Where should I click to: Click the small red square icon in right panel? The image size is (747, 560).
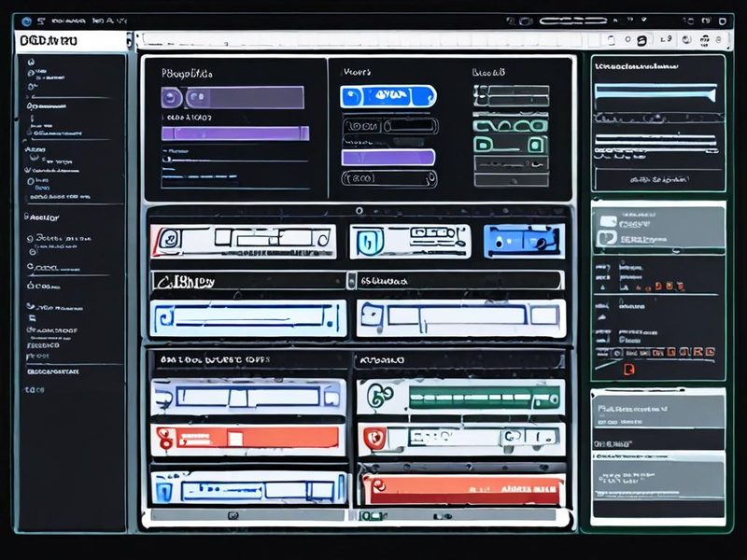[628, 369]
